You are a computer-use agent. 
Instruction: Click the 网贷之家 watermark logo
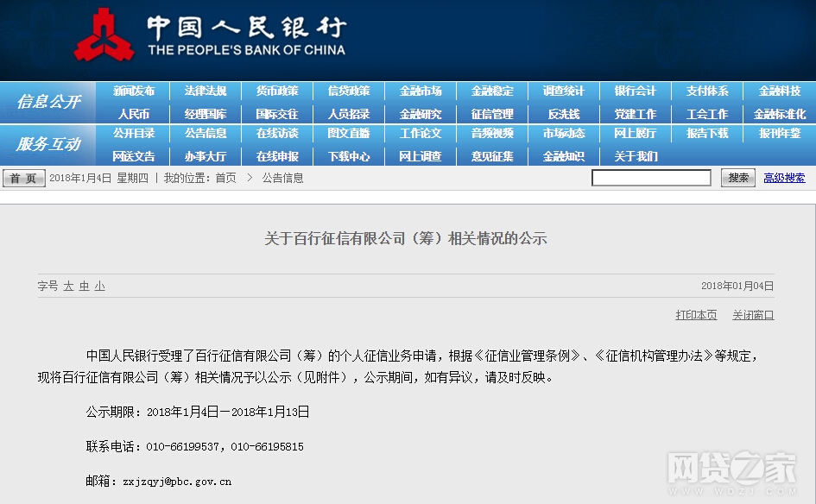[x=731, y=470]
